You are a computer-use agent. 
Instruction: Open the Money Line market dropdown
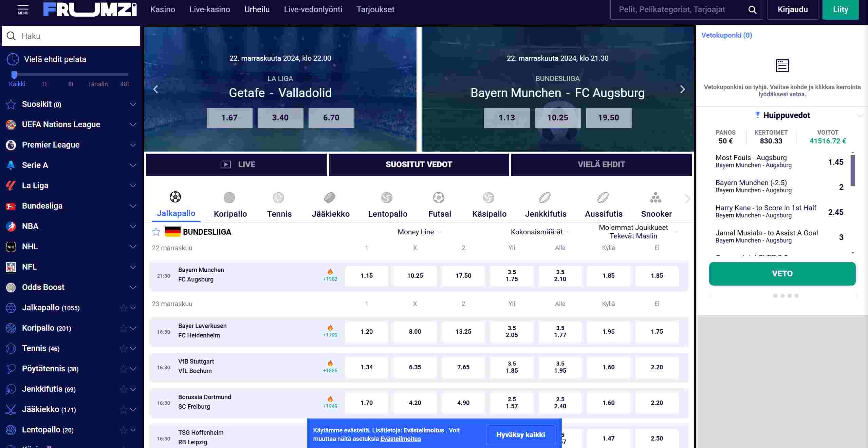(x=420, y=232)
